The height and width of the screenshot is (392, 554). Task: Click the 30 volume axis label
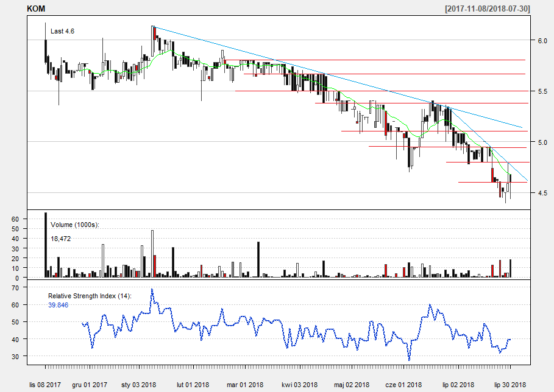click(15, 249)
